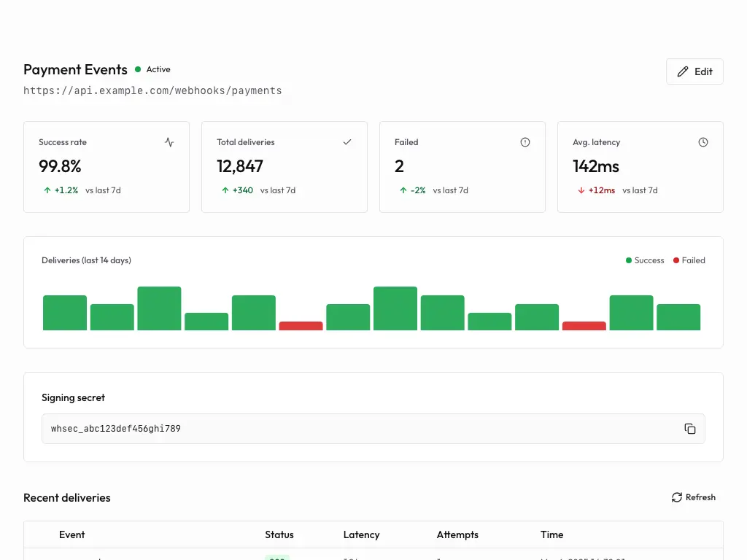Image resolution: width=747 pixels, height=560 pixels.
Task: Refresh the Recent deliveries list
Action: [693, 497]
